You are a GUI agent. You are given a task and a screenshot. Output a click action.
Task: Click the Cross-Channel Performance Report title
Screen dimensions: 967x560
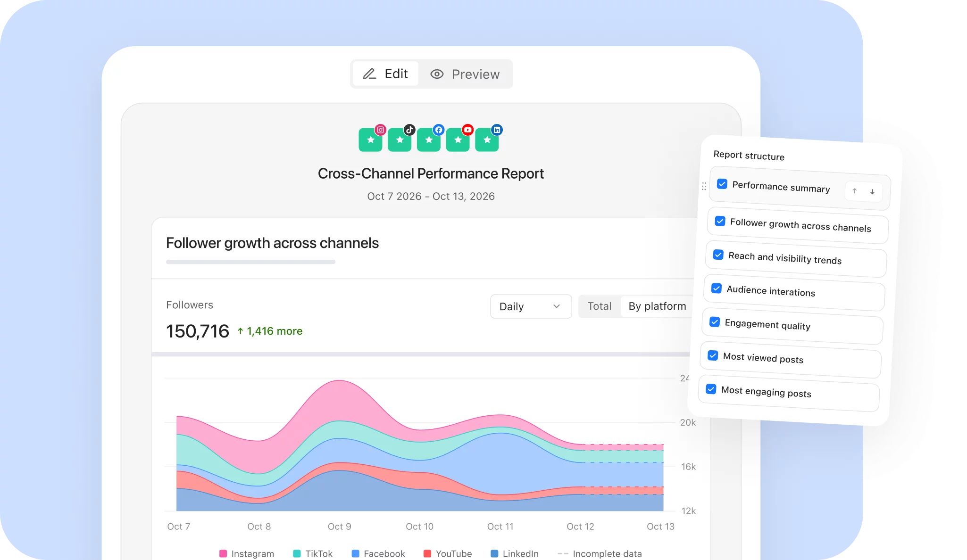(431, 173)
